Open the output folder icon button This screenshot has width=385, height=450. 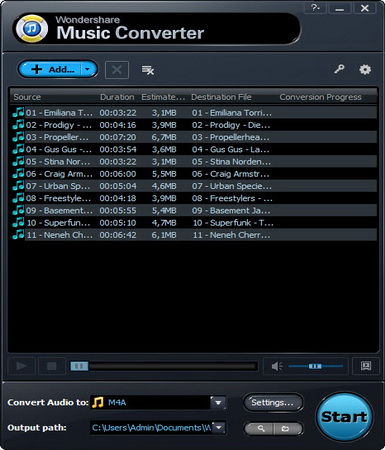click(x=286, y=428)
